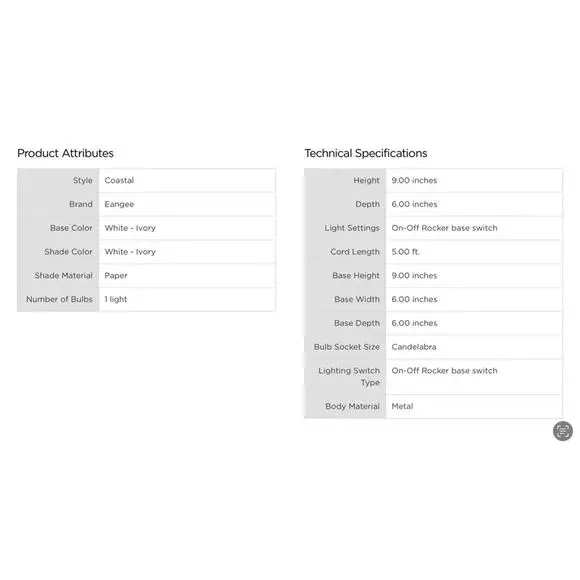
Task: Click the Shade Color White - Ivory value
Action: tap(130, 252)
